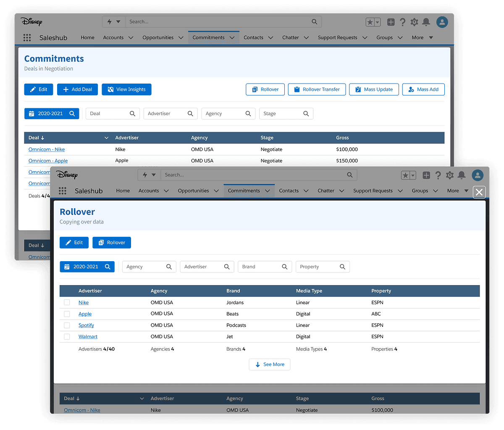Open Omnicom - Apple deal link

48,161
